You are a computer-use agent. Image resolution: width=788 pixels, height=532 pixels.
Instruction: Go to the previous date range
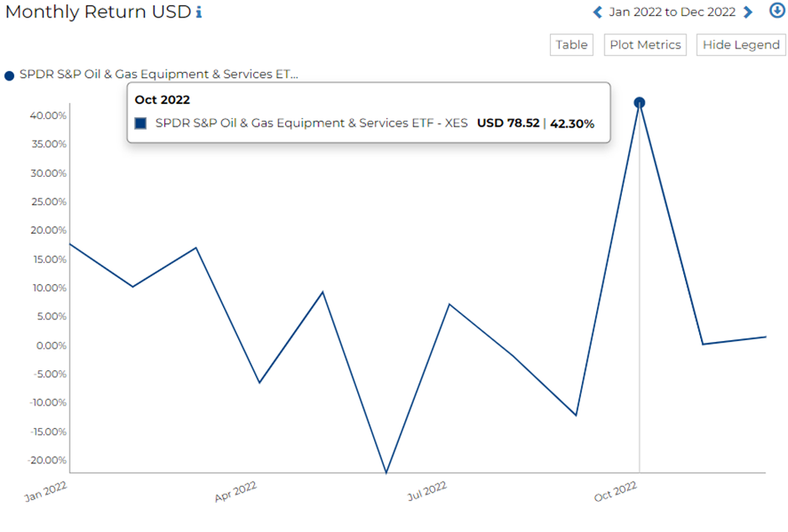click(598, 12)
